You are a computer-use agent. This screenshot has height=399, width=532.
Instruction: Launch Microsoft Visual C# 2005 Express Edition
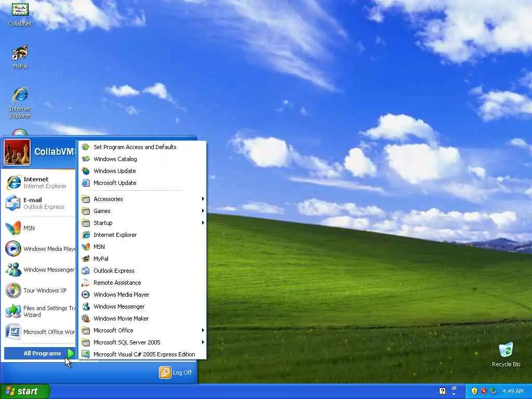pos(142,354)
